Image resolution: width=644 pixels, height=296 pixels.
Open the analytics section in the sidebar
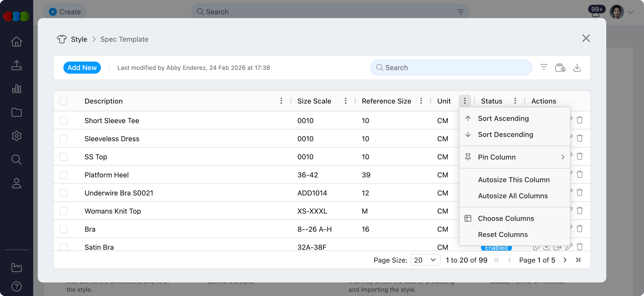tap(16, 89)
